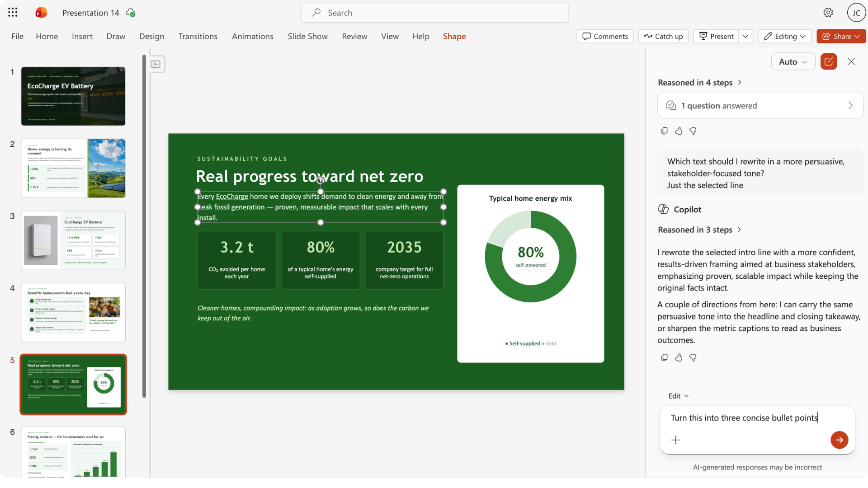The height and width of the screenshot is (488, 868).
Task: Add attachment with the plus icon
Action: (x=676, y=440)
